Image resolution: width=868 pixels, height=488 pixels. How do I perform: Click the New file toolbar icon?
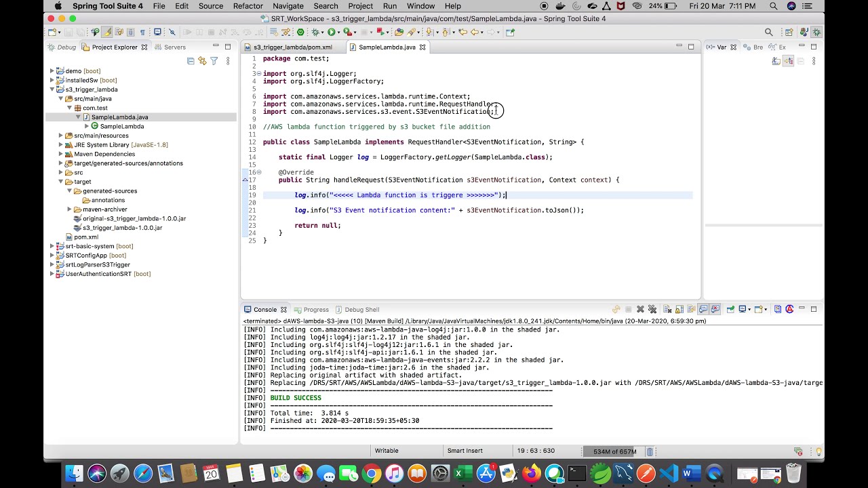(52, 32)
